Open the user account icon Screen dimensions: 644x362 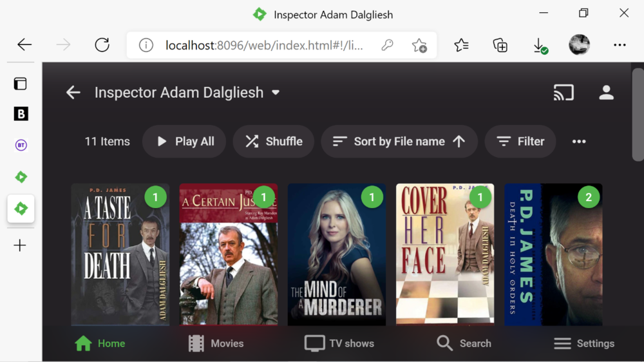click(x=606, y=93)
